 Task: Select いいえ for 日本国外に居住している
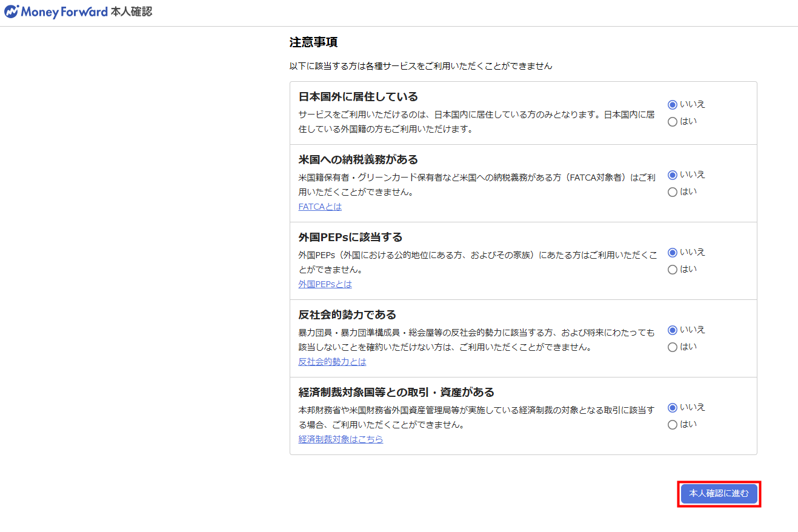tap(672, 105)
